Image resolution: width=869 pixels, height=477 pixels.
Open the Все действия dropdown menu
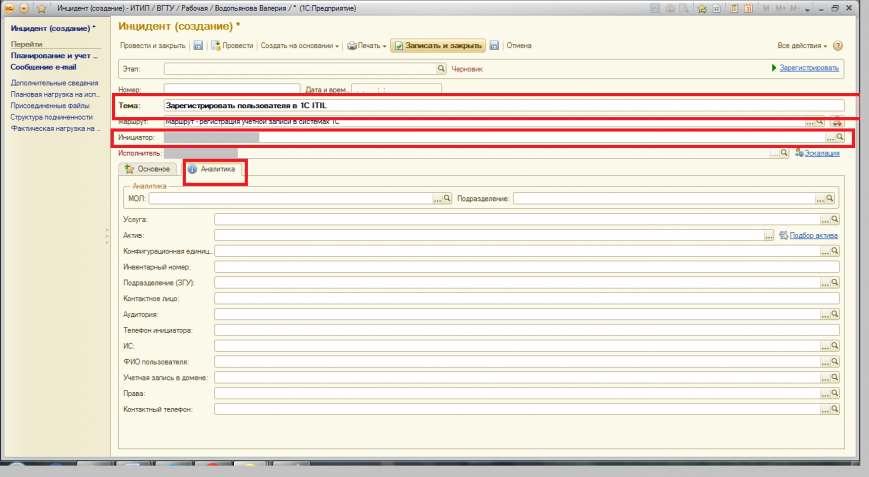click(802, 46)
